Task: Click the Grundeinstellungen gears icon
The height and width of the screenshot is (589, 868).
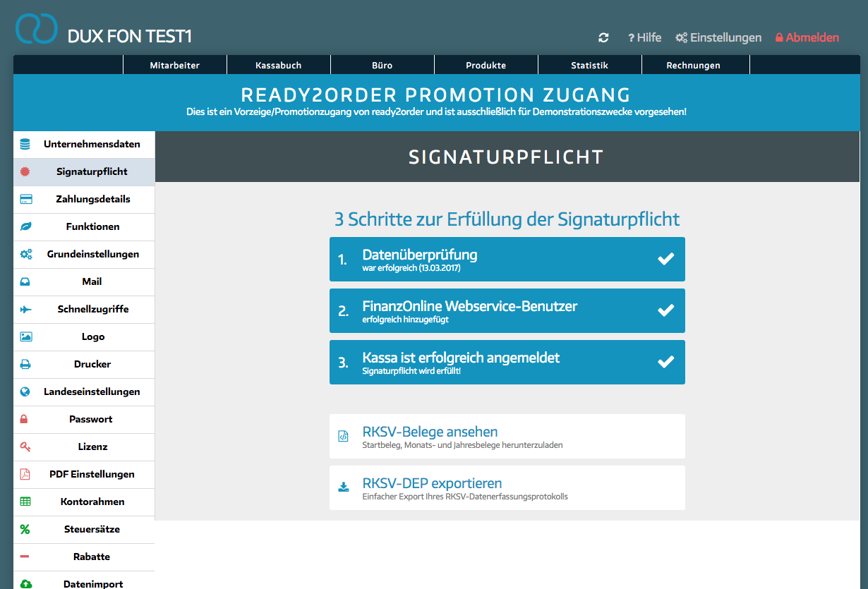Action: [x=26, y=254]
